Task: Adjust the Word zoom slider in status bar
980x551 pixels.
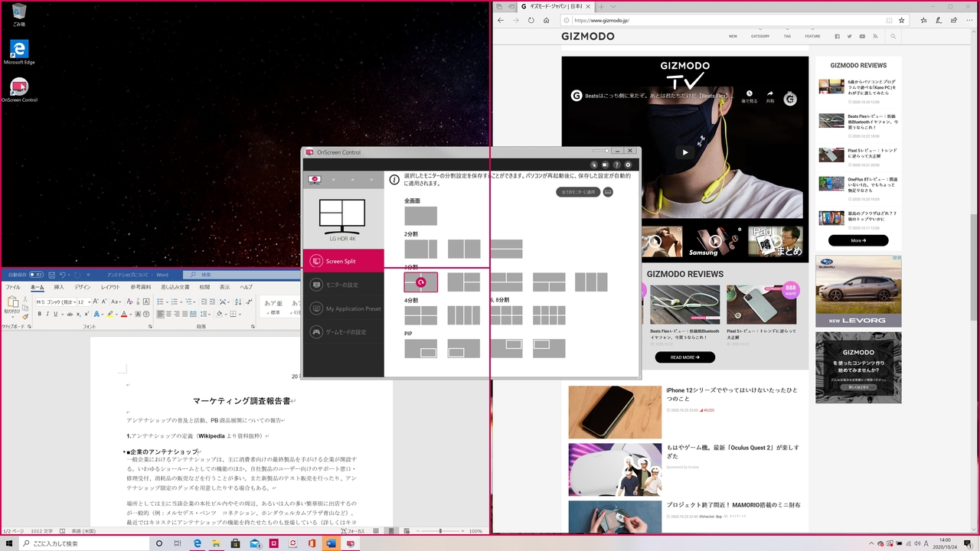Action: 439,531
